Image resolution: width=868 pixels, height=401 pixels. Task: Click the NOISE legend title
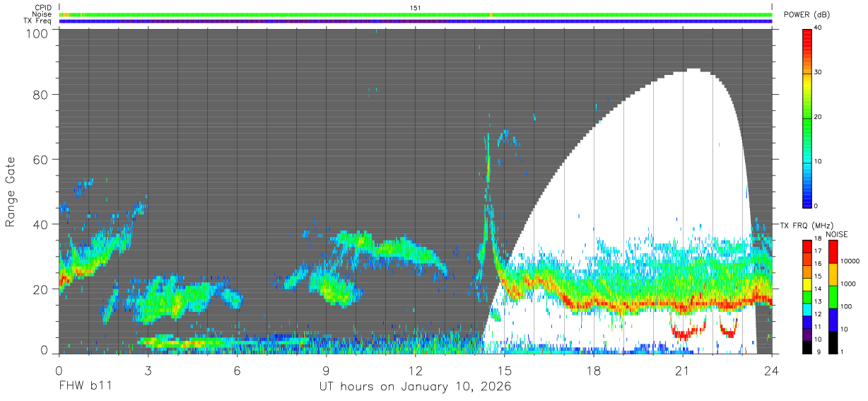[837, 234]
